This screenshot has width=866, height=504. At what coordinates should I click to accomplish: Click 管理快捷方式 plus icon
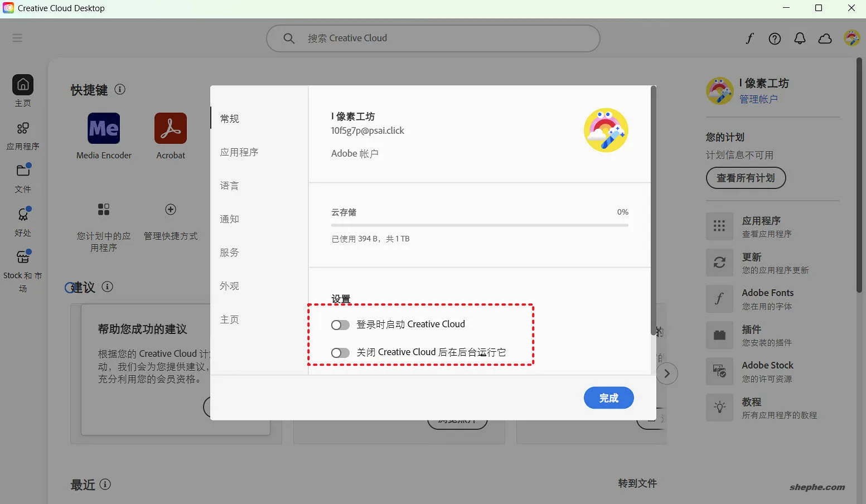click(x=171, y=209)
